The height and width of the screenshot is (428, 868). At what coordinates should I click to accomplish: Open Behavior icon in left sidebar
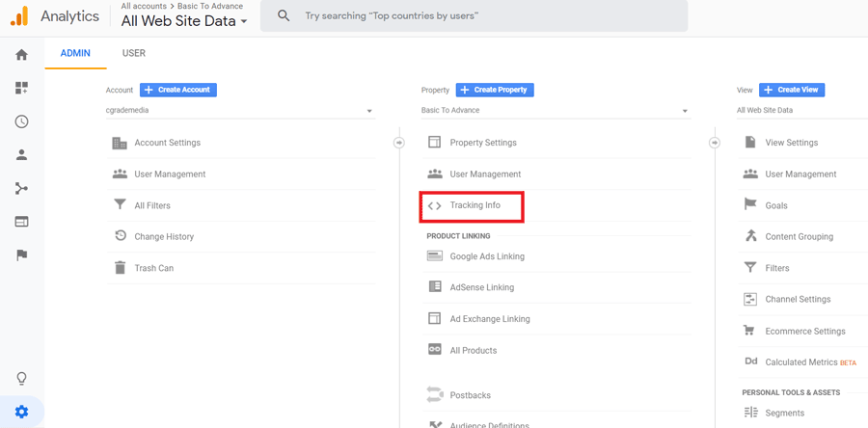pos(21,222)
